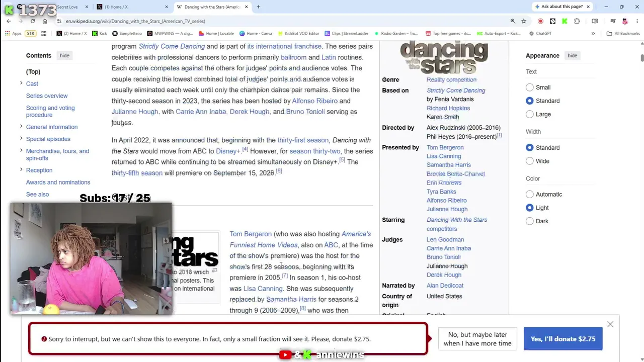Open the Strictly Come Dancing article link
644x362 pixels.
[x=172, y=46]
